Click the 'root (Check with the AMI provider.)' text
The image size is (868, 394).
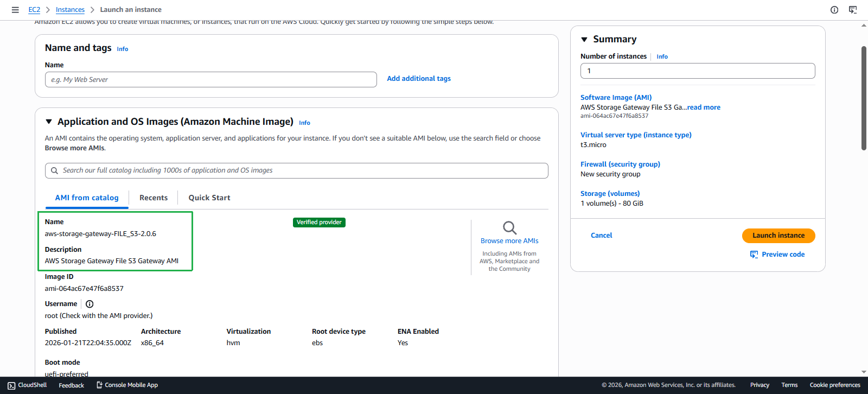[99, 316]
